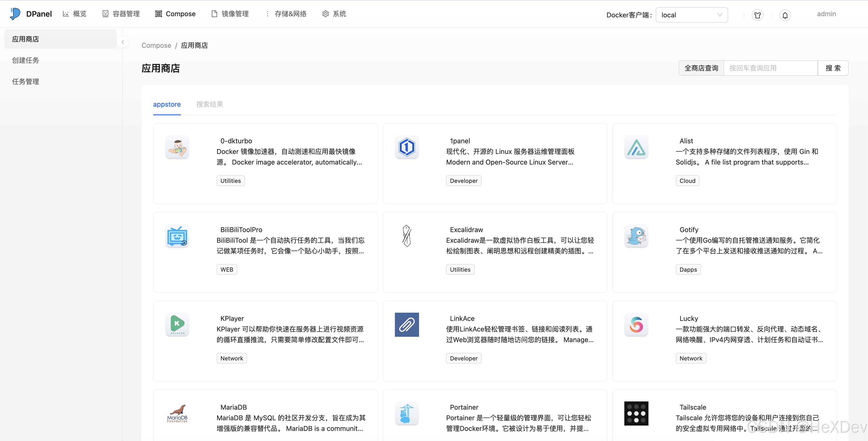This screenshot has height=441, width=868.
Task: Open the Portainer crane icon
Action: (x=407, y=413)
